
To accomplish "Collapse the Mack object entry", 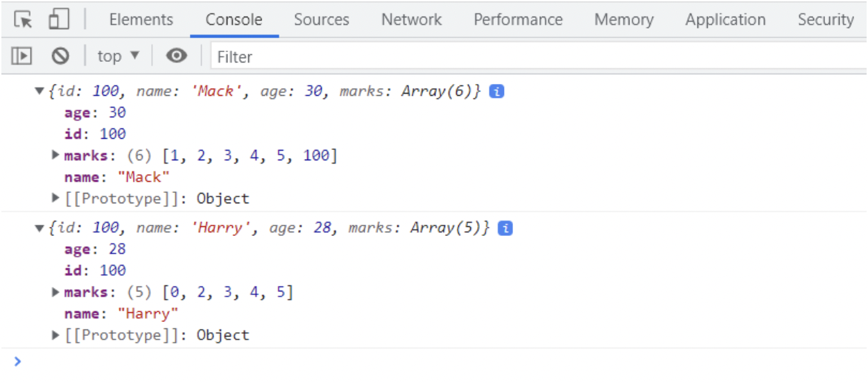I will [40, 92].
